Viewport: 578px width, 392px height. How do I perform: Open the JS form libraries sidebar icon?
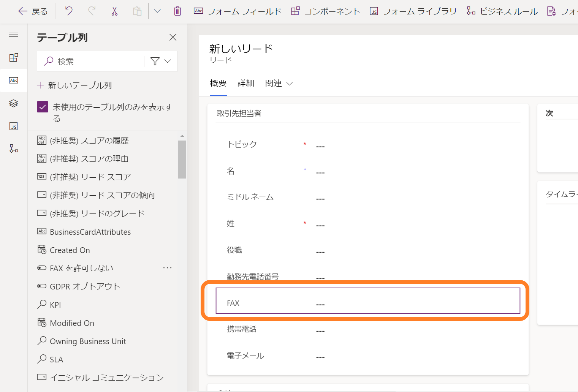14,126
